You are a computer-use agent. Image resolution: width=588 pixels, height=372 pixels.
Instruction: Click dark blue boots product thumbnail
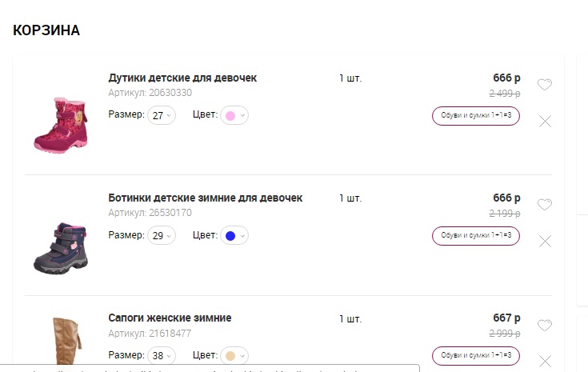60,248
